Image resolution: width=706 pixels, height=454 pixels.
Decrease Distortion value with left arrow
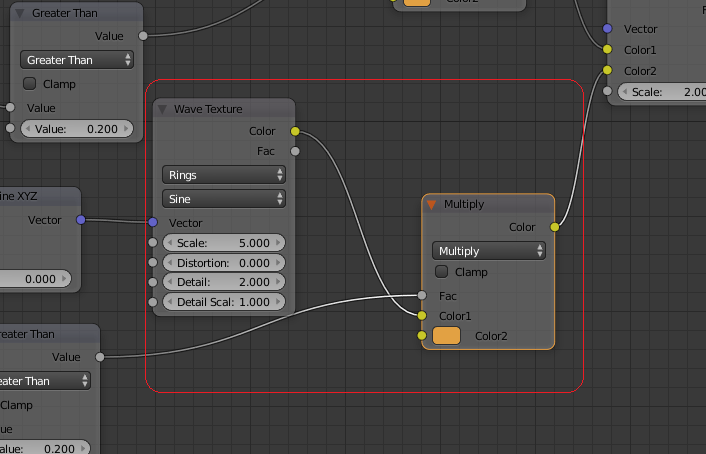click(x=170, y=263)
